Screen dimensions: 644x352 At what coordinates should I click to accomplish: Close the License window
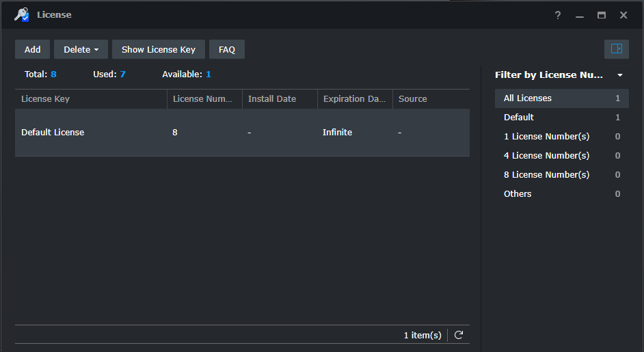click(623, 15)
